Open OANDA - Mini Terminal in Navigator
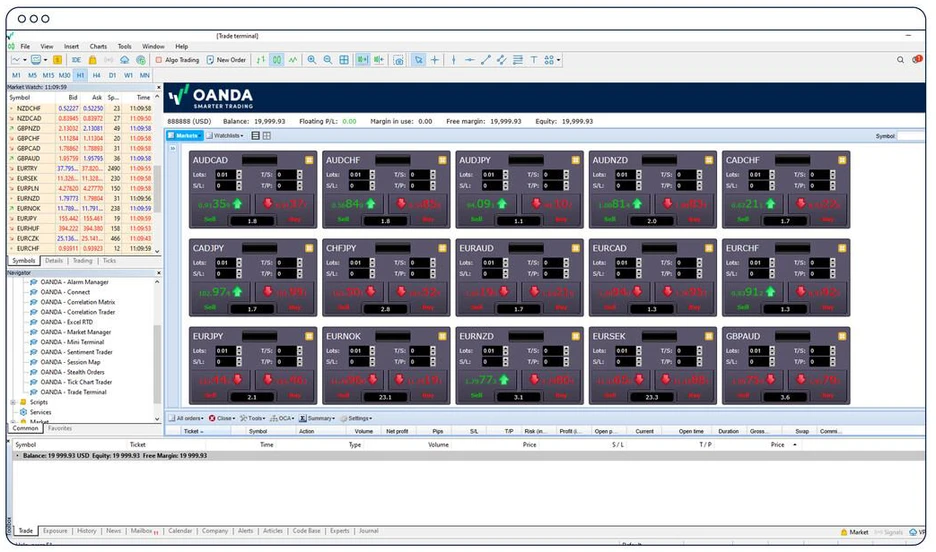 tap(72, 342)
